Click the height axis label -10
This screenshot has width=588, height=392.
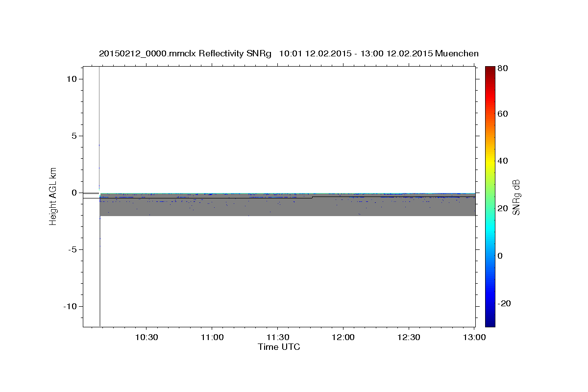(71, 306)
